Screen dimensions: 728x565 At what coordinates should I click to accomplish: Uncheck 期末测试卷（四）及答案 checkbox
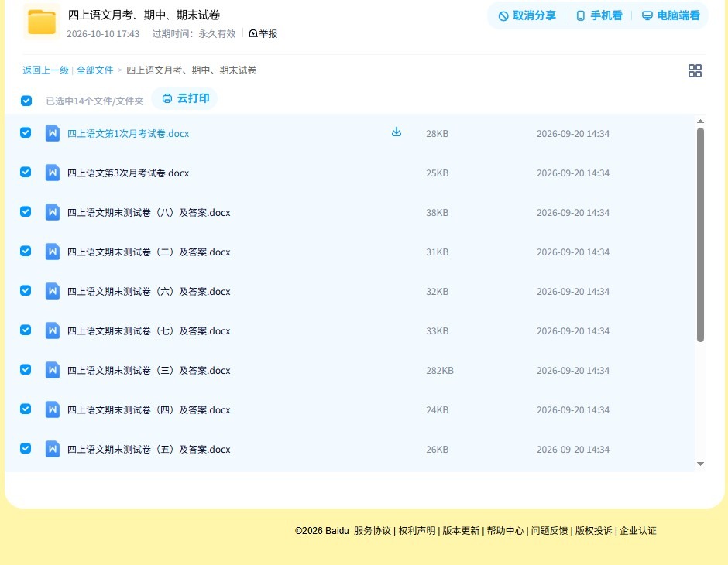tap(26, 409)
